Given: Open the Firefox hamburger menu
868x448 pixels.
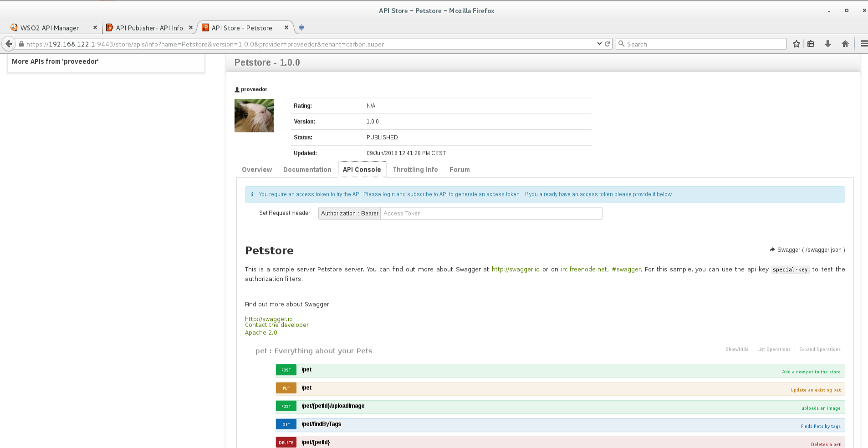Looking at the screenshot, I should tap(864, 44).
